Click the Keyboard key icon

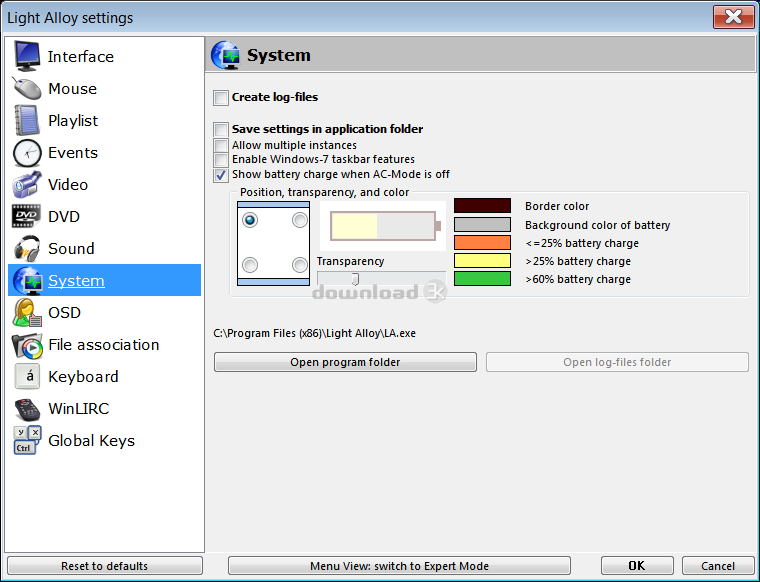click(x=27, y=377)
